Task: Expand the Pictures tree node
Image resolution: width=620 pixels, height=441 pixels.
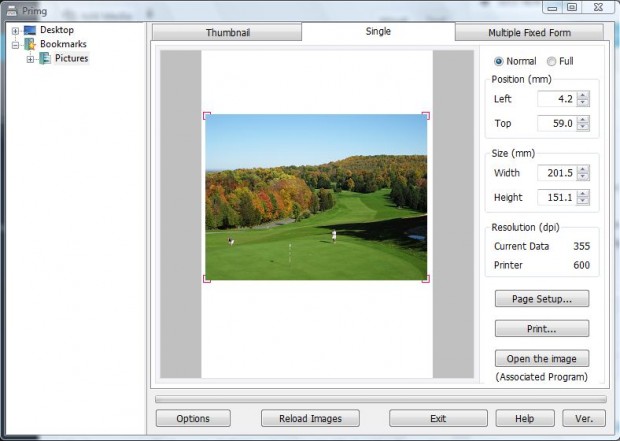Action: click(x=31, y=59)
